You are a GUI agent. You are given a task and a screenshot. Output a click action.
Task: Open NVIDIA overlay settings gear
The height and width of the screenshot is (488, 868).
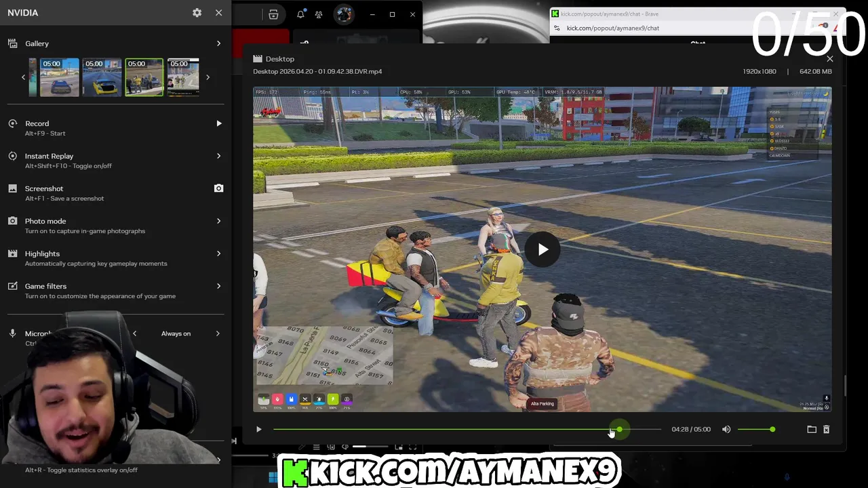pos(197,13)
